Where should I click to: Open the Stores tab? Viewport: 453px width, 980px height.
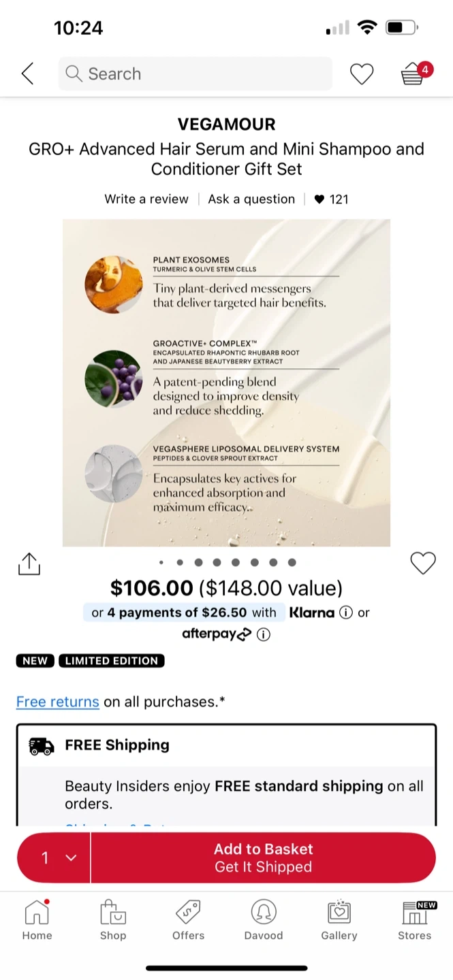(x=415, y=920)
